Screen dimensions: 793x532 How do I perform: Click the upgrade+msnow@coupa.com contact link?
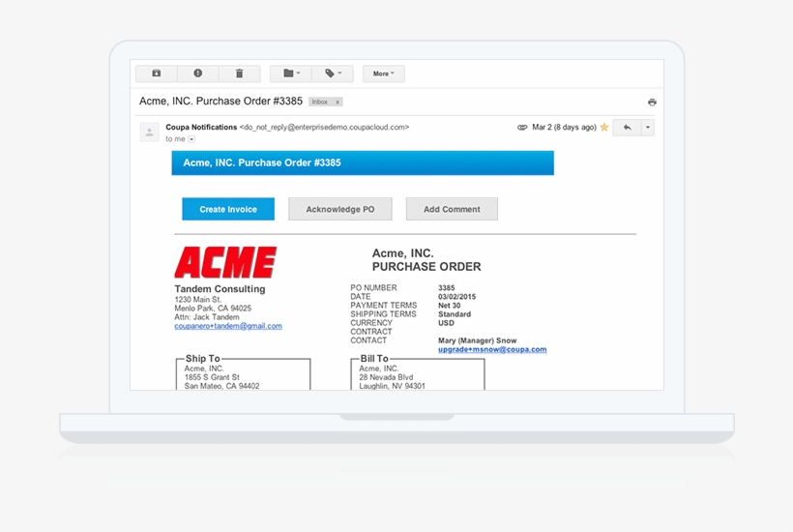tap(492, 349)
